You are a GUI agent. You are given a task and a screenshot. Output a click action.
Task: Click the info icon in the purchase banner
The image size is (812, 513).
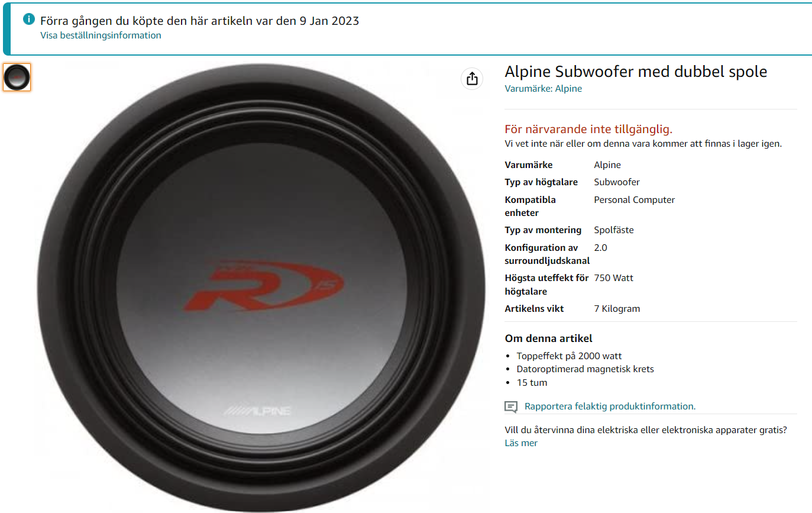coord(28,20)
